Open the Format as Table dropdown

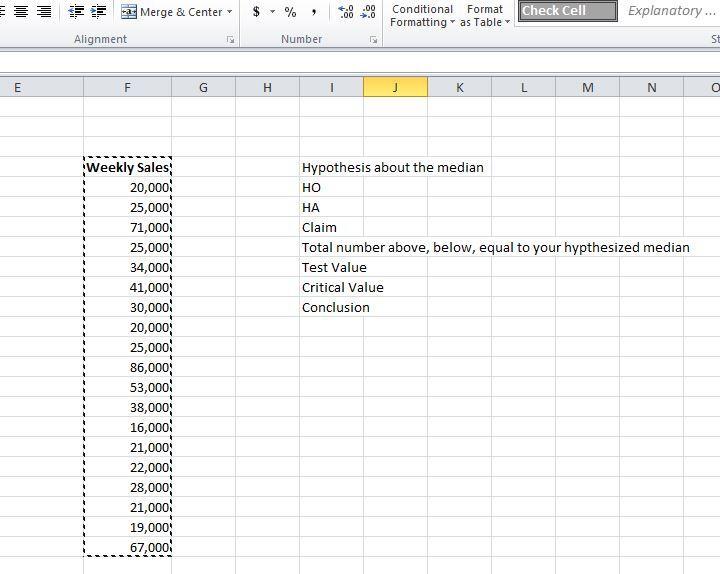coord(485,16)
